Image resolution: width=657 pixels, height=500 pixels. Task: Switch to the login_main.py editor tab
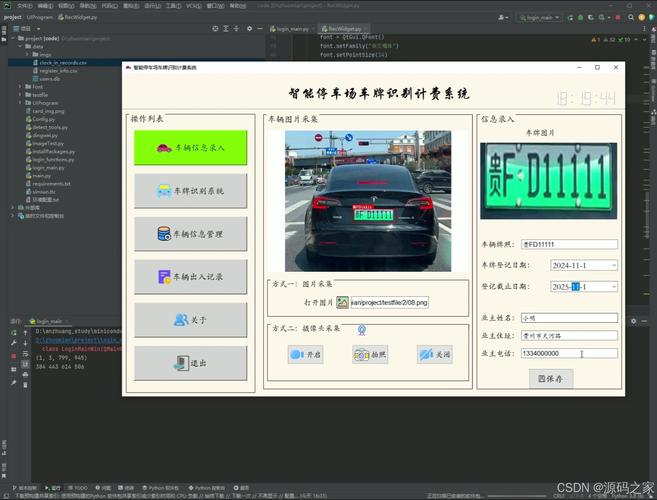[x=290, y=29]
